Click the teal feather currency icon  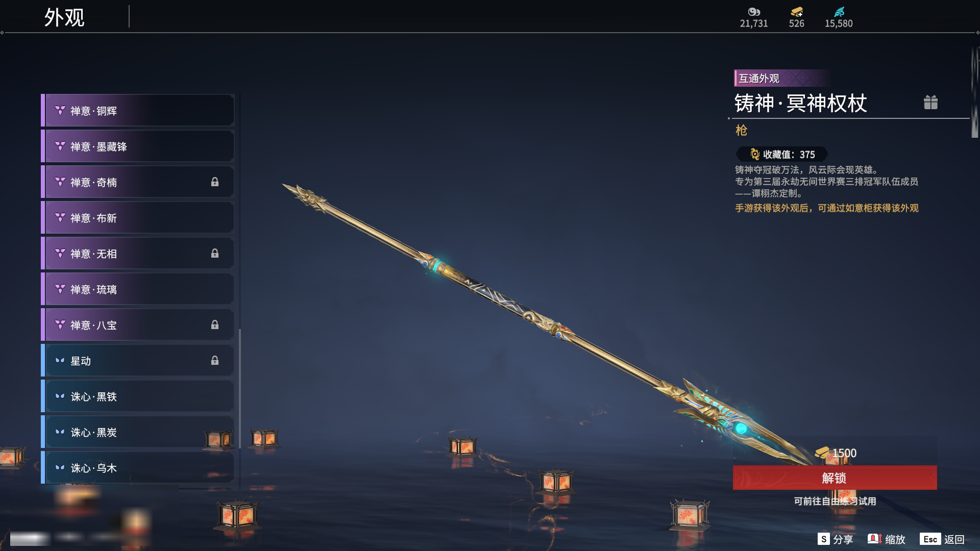click(x=839, y=12)
